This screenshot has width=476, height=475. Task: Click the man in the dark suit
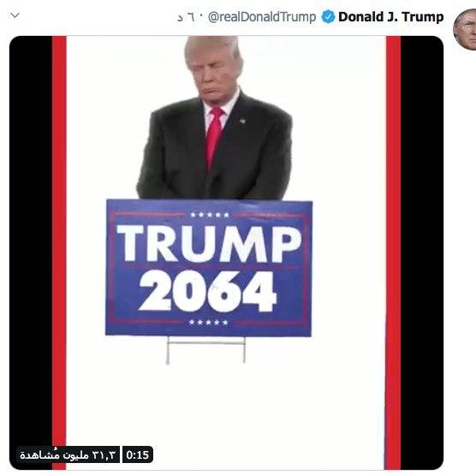point(215,118)
